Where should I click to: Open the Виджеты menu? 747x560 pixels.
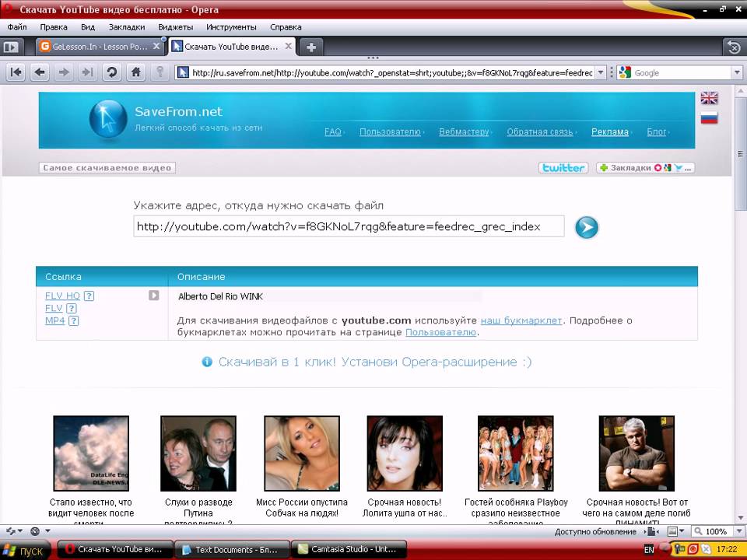click(176, 27)
